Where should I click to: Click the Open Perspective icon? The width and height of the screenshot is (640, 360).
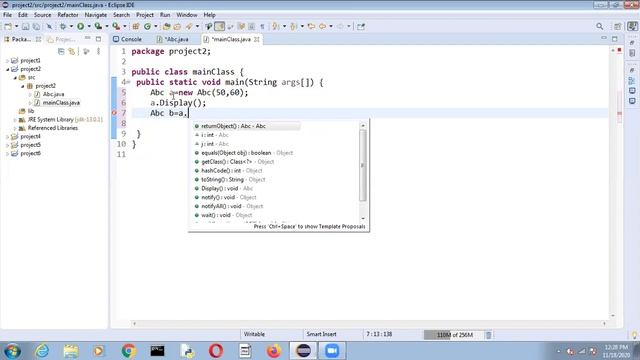click(618, 27)
